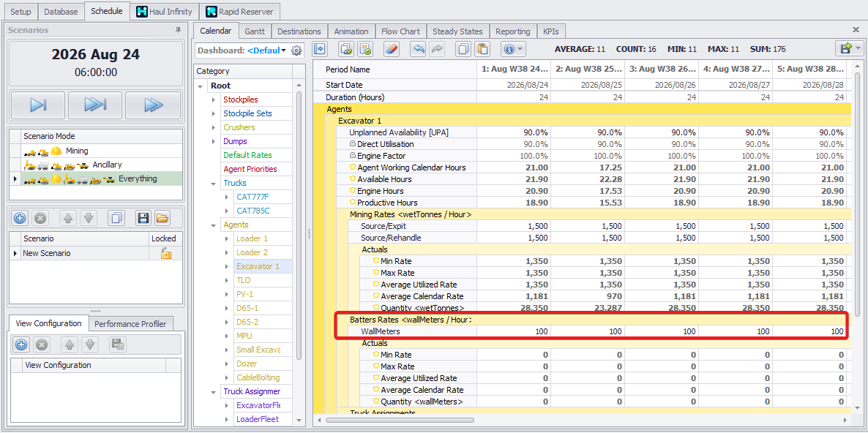Expand the Loader 1 agent node

point(227,238)
